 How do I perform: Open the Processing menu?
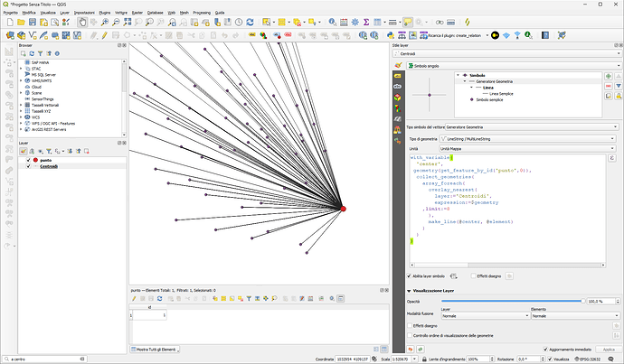click(x=202, y=13)
